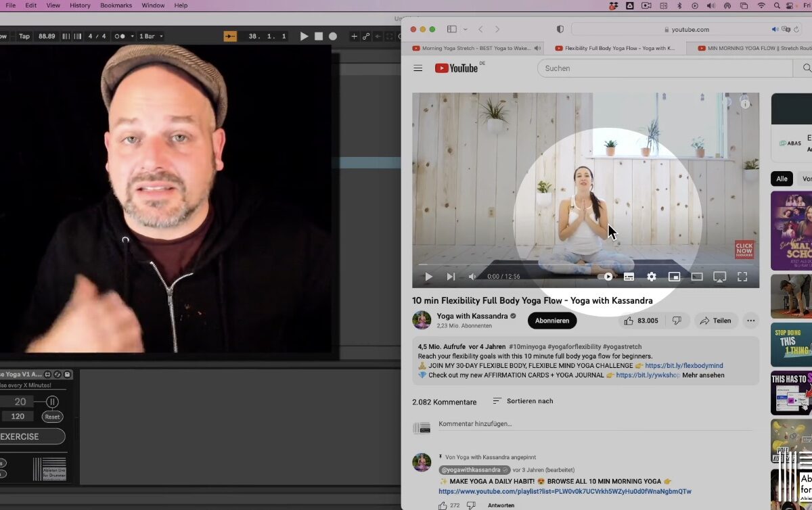The width and height of the screenshot is (812, 510).
Task: Toggle Ableton's orange follow button
Action: (x=230, y=37)
